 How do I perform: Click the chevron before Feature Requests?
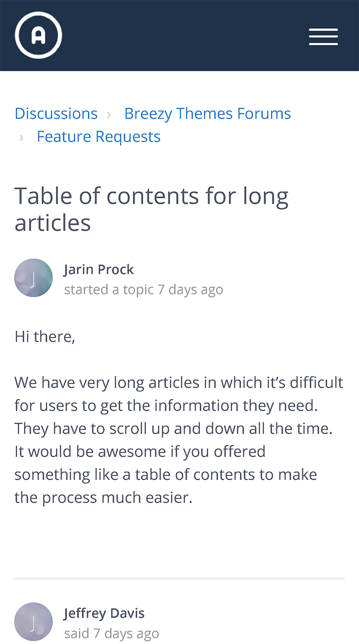click(x=21, y=138)
